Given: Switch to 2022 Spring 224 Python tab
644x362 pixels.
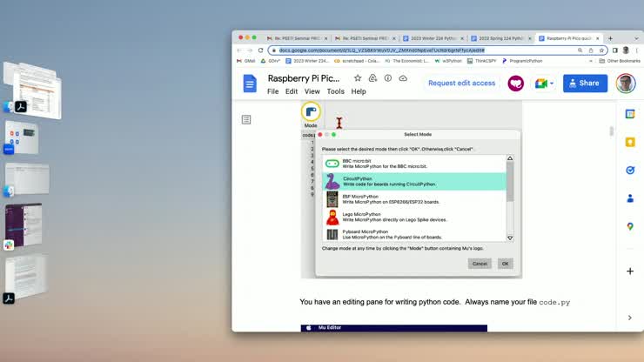Looking at the screenshot, I should (x=499, y=38).
